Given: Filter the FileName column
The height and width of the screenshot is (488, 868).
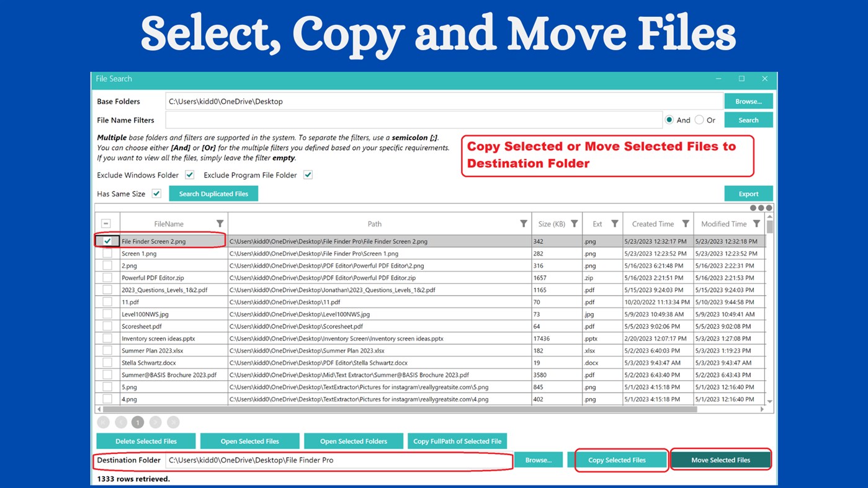Looking at the screenshot, I should point(220,223).
